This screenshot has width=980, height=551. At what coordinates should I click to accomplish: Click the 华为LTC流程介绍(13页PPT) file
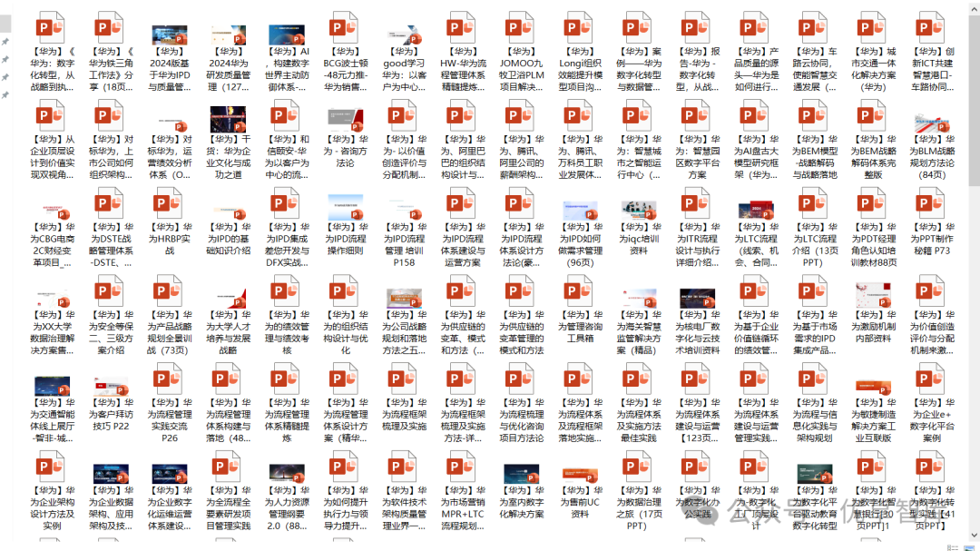pyautogui.click(x=814, y=204)
